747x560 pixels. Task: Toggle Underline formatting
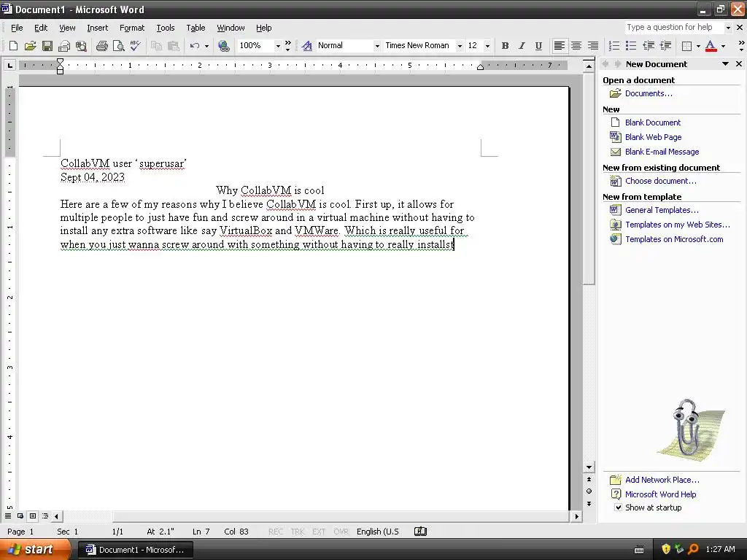[538, 46]
